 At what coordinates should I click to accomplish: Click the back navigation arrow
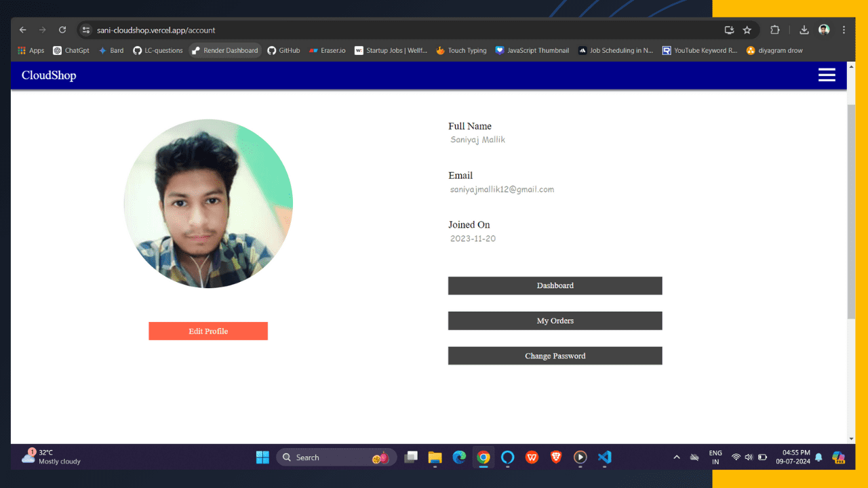click(x=23, y=30)
